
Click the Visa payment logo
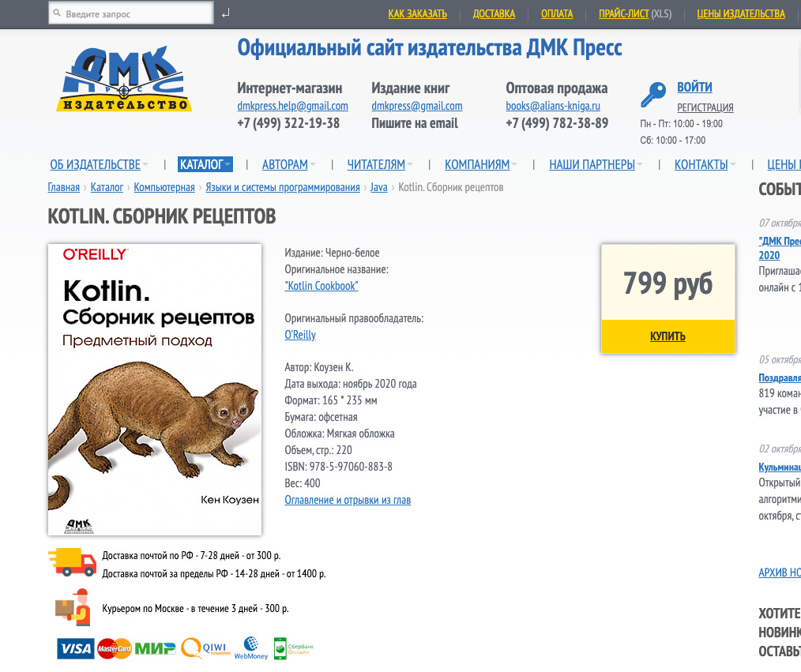pos(75,648)
